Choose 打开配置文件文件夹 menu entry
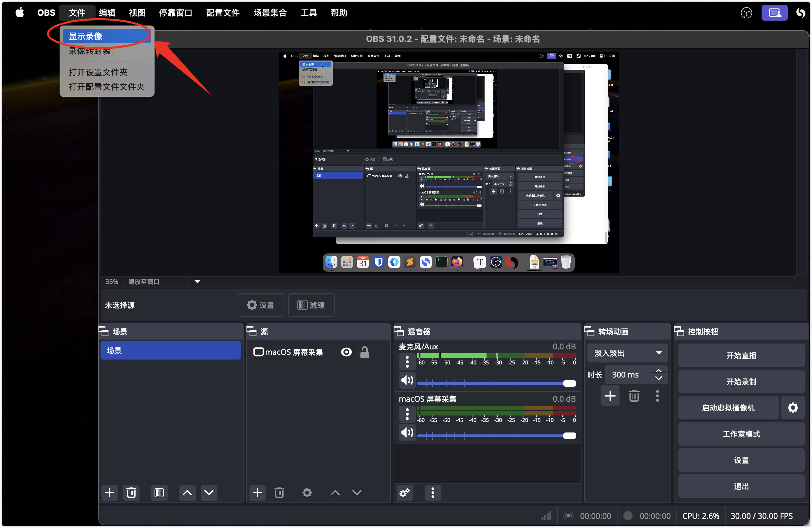 pyautogui.click(x=107, y=87)
